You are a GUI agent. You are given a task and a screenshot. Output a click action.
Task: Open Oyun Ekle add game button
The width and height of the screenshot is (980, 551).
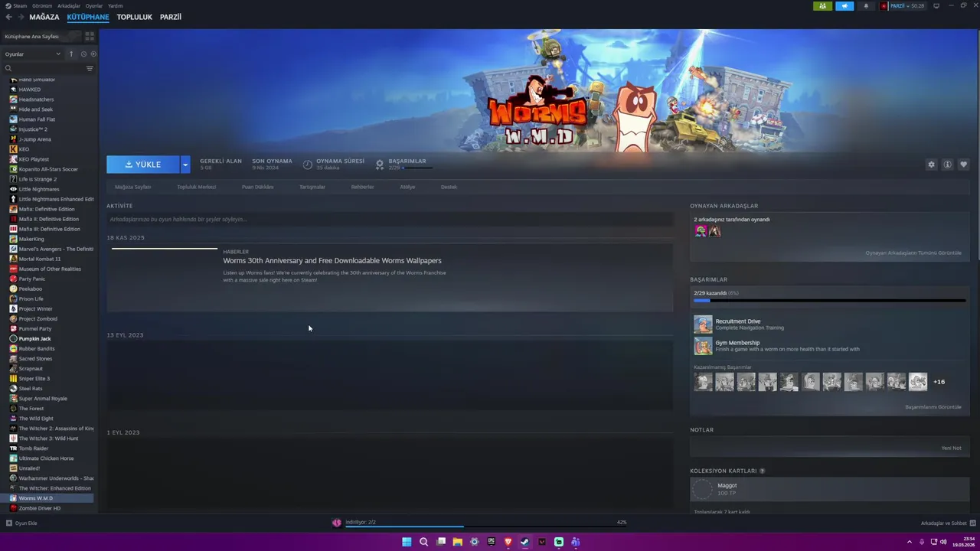coord(21,523)
